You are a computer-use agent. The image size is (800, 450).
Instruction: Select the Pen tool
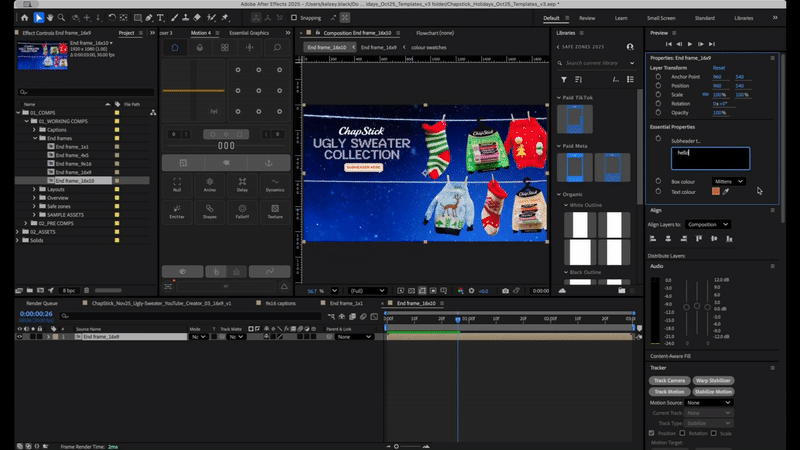point(149,18)
